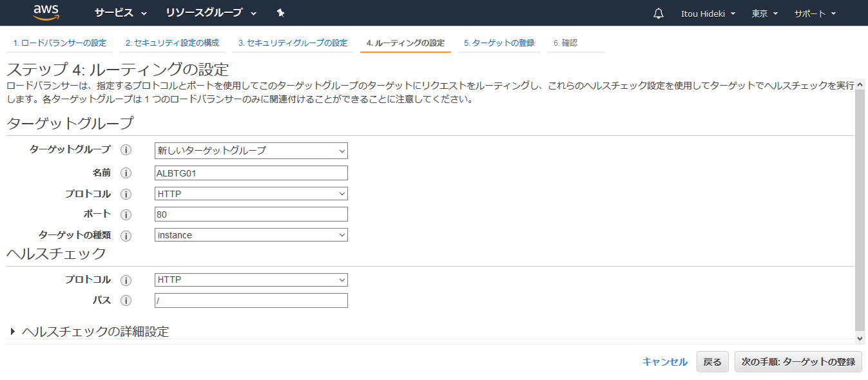Select the 4. ルーティングの設定 tab
The height and width of the screenshot is (380, 868).
(x=405, y=43)
